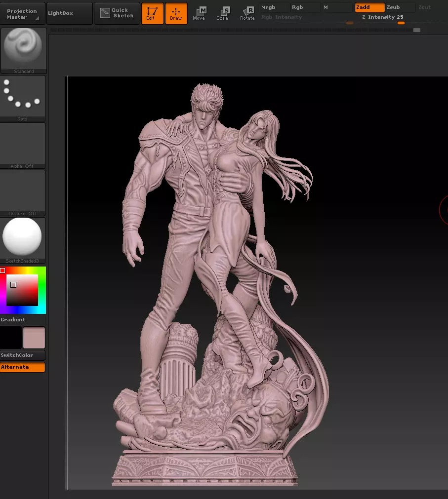Open the Texture Off selector

(22, 193)
